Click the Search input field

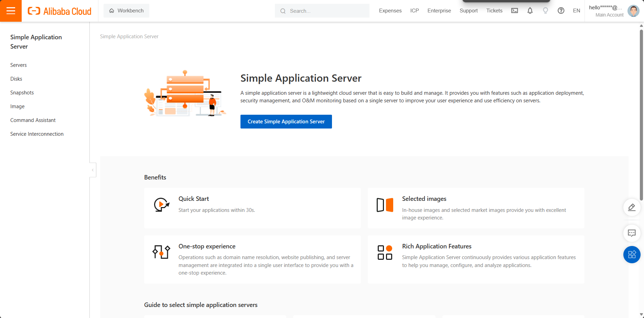tap(322, 11)
